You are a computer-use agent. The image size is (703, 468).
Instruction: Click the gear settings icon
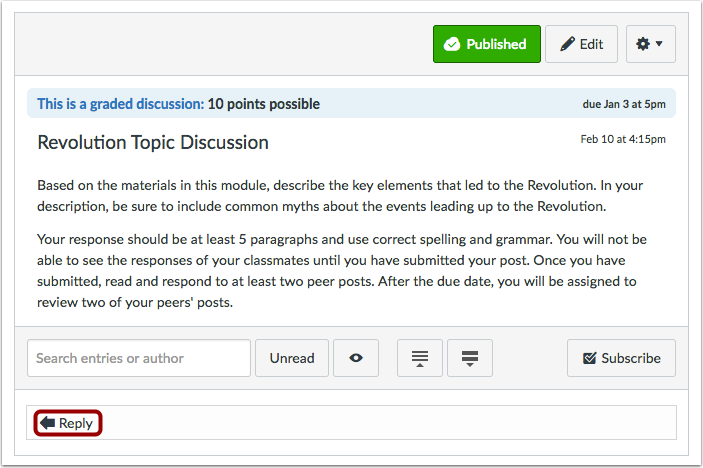coord(643,44)
